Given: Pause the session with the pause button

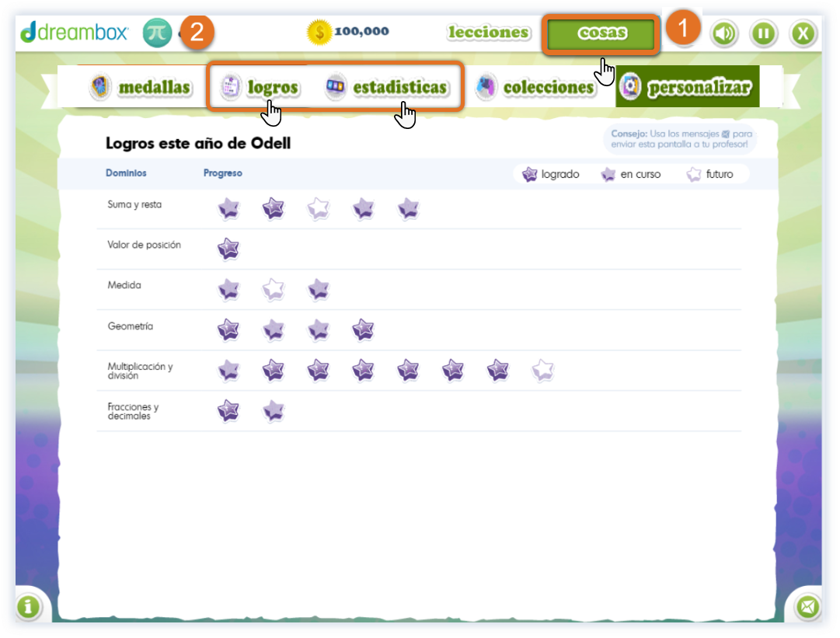Looking at the screenshot, I should (x=764, y=34).
